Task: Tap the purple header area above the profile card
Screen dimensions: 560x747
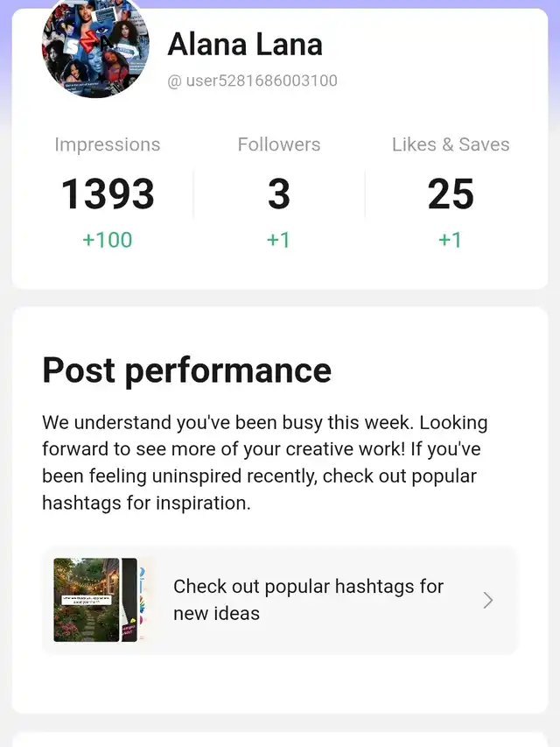Action: [x=350, y=4]
